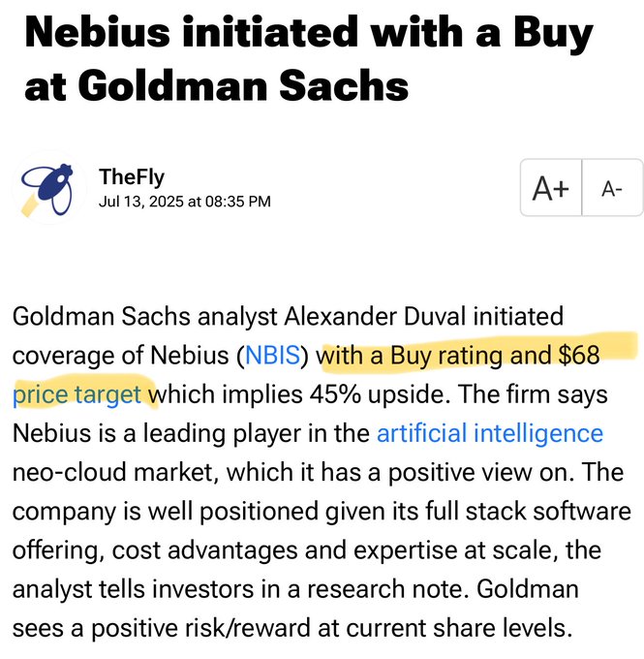The image size is (644, 659).
Task: Click the TheFly fly logo avatar
Action: (48, 188)
